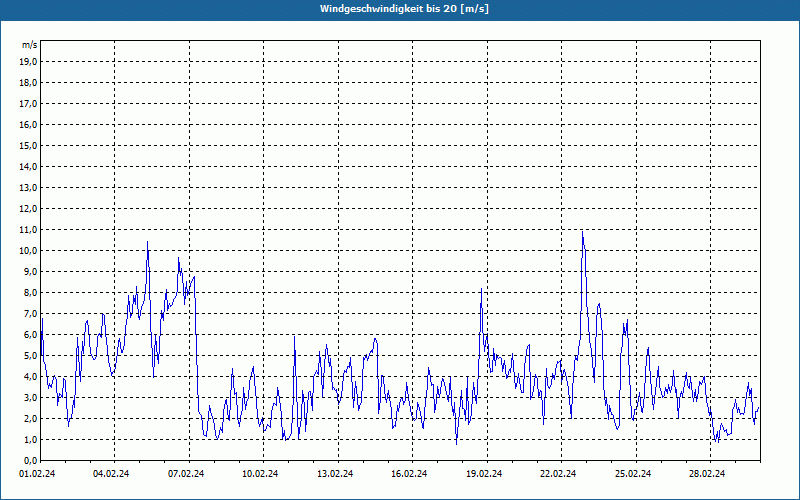Click the 25.02.24 date label
800x500 pixels.
pyautogui.click(x=633, y=474)
